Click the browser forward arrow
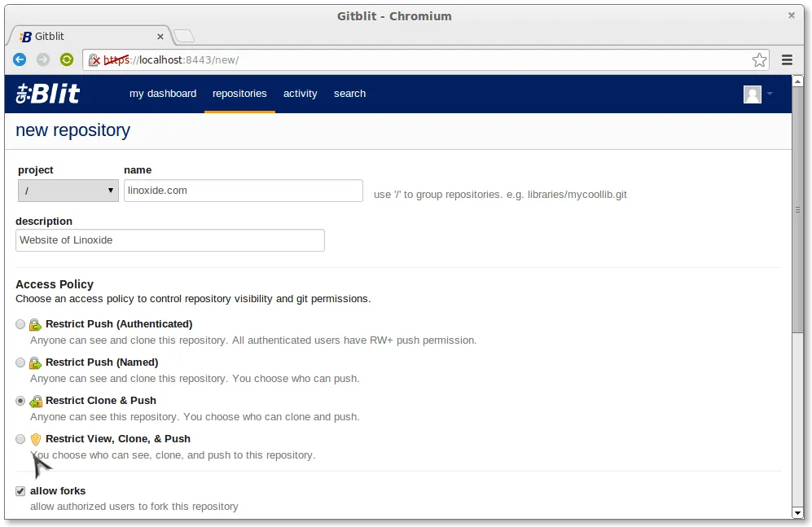Image resolution: width=812 pixels, height=527 pixels. (x=43, y=59)
